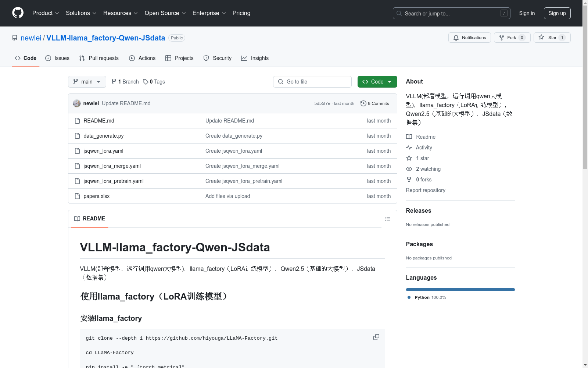Image resolution: width=588 pixels, height=368 pixels.
Task: Click the tag icon beside 0 Tags
Action: coord(146,82)
